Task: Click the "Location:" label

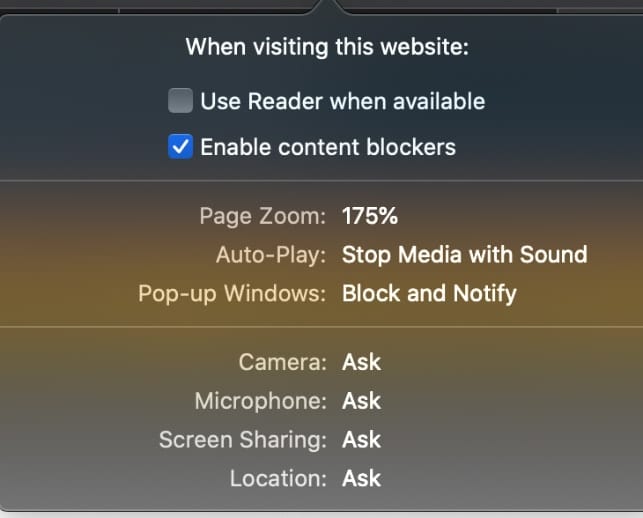Action: click(278, 479)
